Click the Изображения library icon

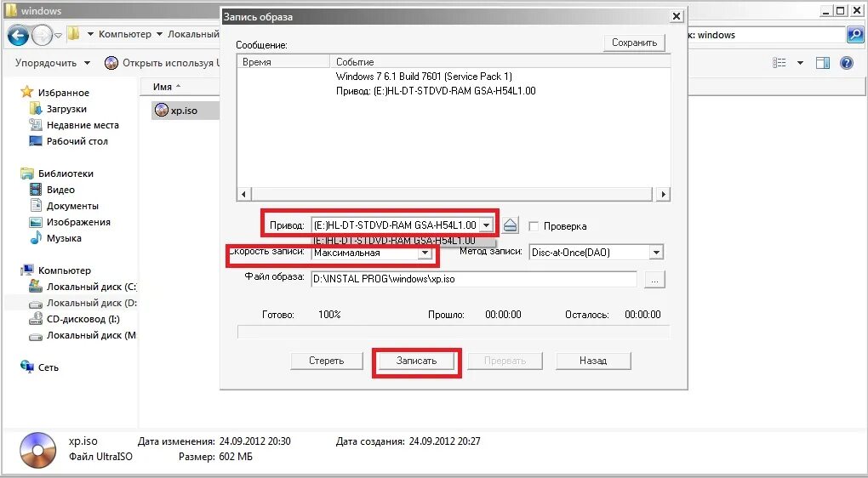point(36,222)
